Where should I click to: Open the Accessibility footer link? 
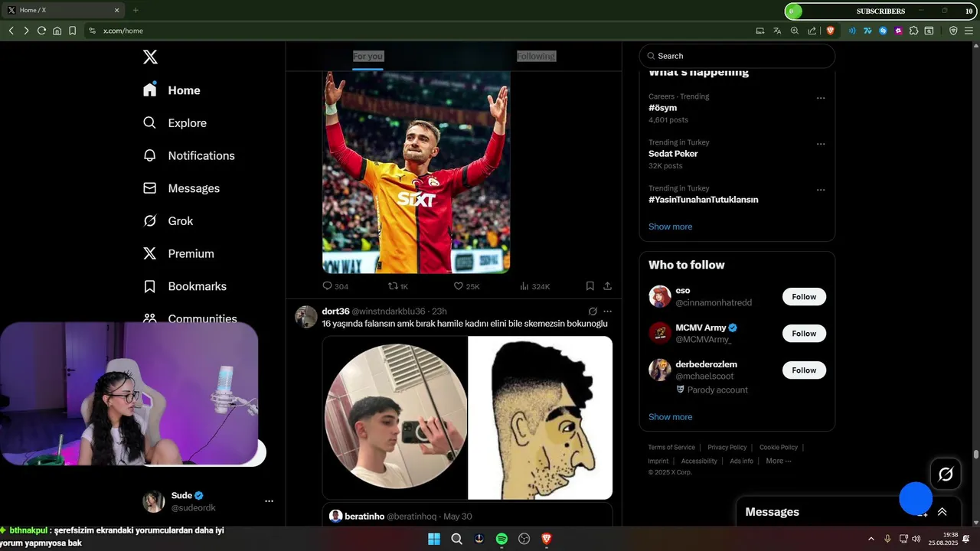[699, 461]
